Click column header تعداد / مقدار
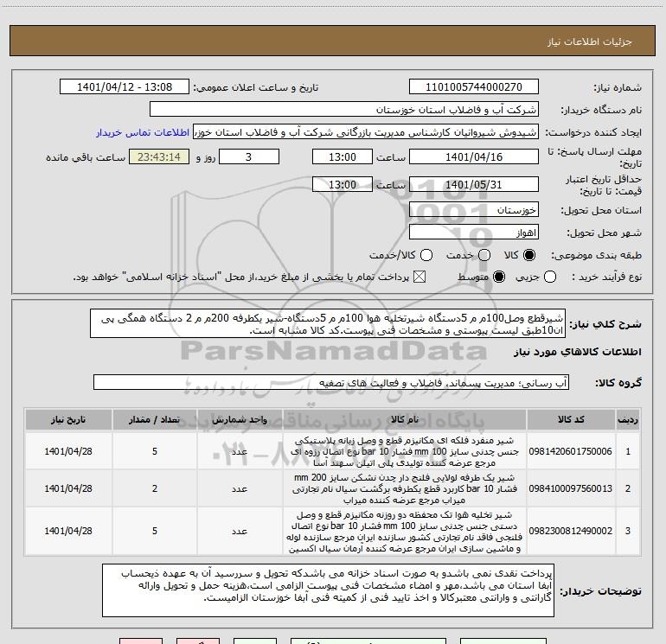This screenshot has height=644, width=666. (155, 419)
